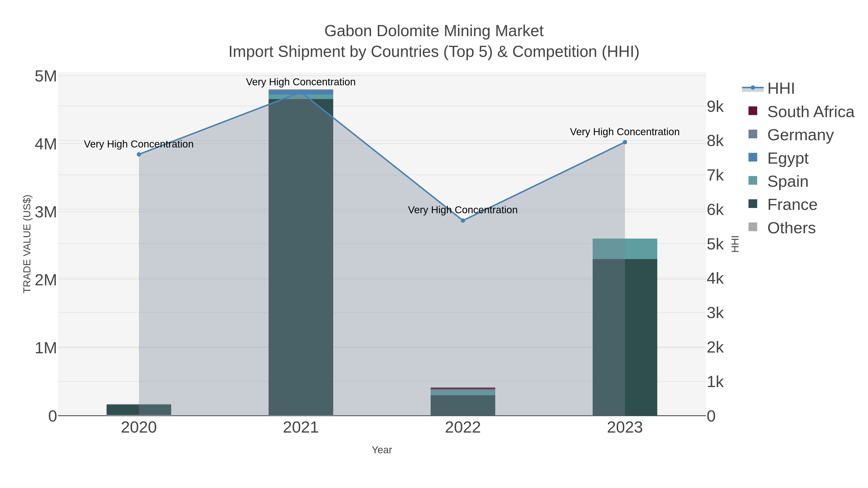Viewport: 868px width, 488px height.
Task: Click the 2022 France bar segment
Action: (463, 406)
